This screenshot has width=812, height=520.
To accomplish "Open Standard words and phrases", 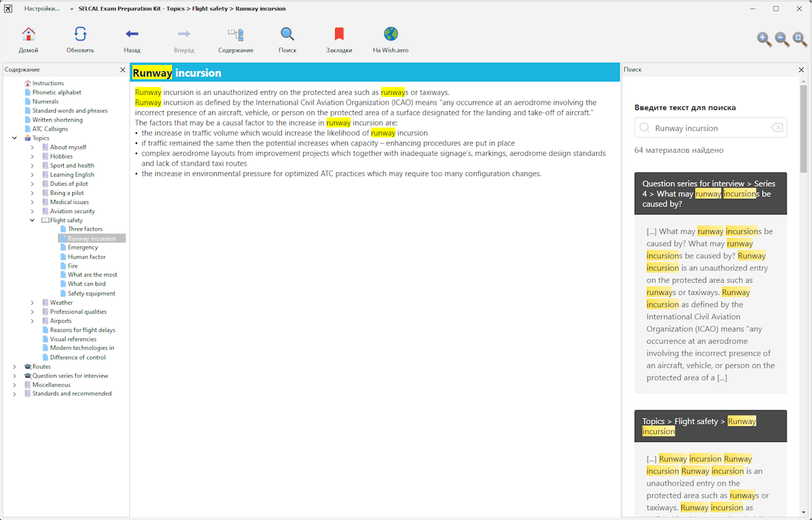I will point(70,110).
